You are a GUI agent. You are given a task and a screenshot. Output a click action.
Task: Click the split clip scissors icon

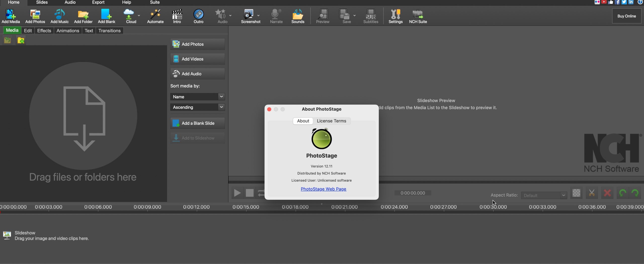(x=592, y=193)
